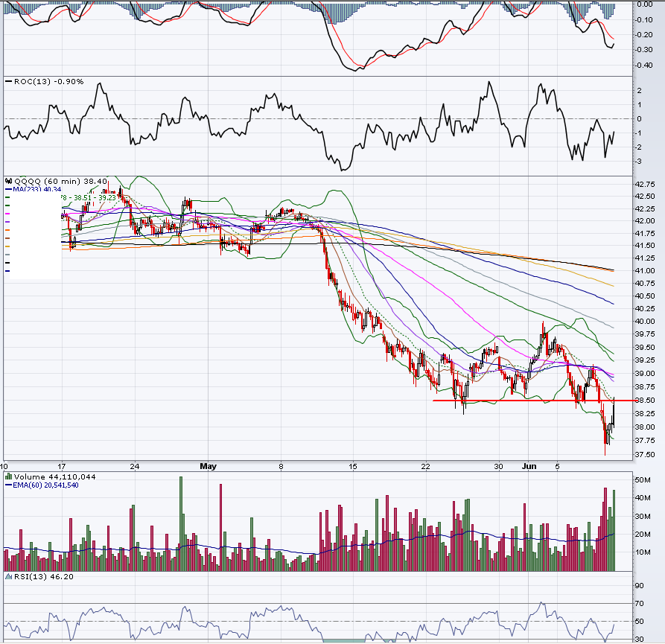Viewport: 665px width, 644px height.
Task: Click the "-0.30" top indicator axis label
Action: pyautogui.click(x=644, y=50)
